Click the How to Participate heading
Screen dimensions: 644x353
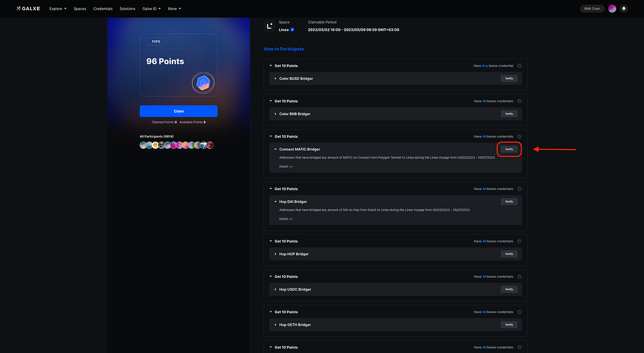tap(284, 49)
